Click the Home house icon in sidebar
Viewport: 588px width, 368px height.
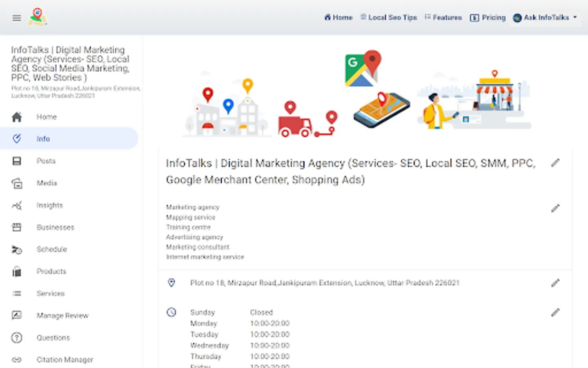pyautogui.click(x=17, y=117)
